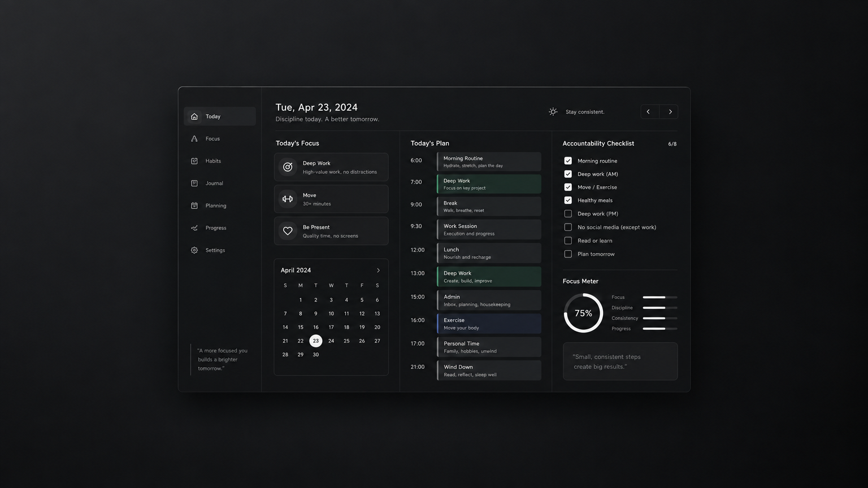The image size is (868, 488).
Task: Click the Focus meter progress bar
Action: click(660, 297)
